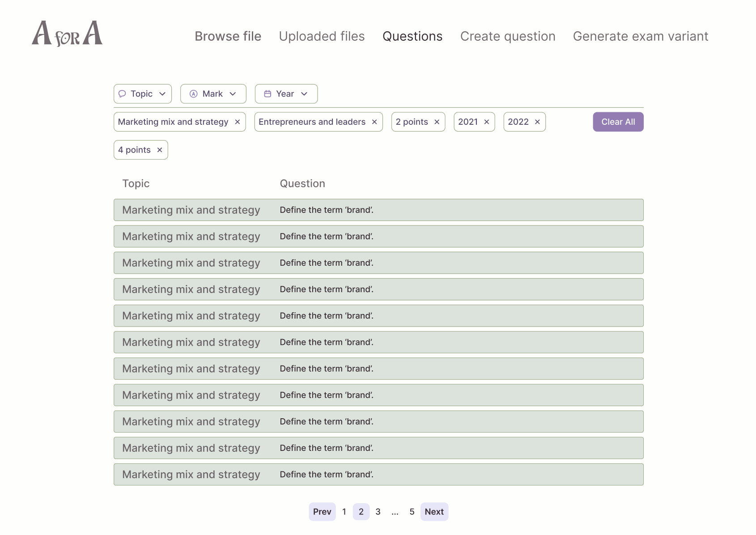Select current page 2
Screen dimensions: 756x535
361,512
